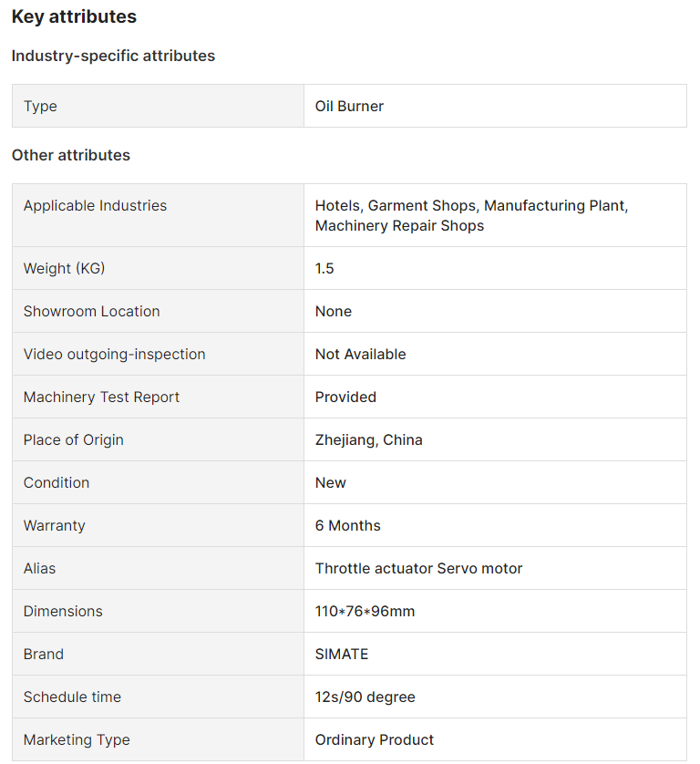
Task: Click the 6 Months warranty value
Action: click(348, 526)
